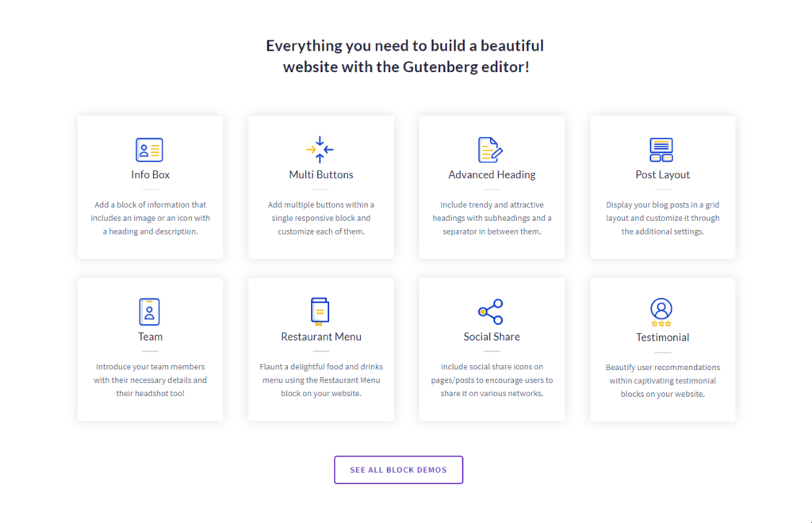The width and height of the screenshot is (812, 523).
Task: Select the Advanced Heading title text
Action: pos(492,175)
